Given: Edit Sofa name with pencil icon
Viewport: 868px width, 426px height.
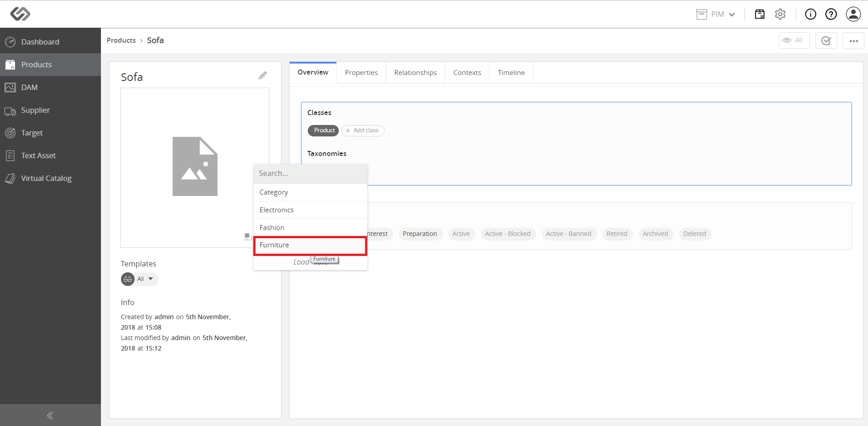Looking at the screenshot, I should click(263, 75).
